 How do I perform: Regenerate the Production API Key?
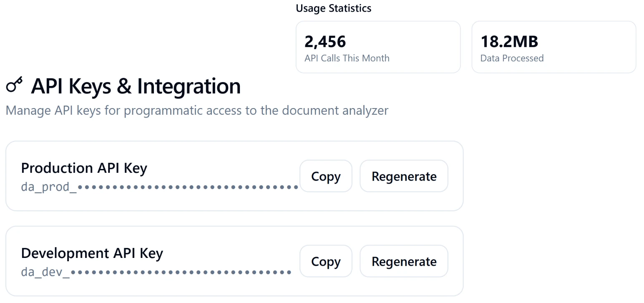pyautogui.click(x=403, y=176)
